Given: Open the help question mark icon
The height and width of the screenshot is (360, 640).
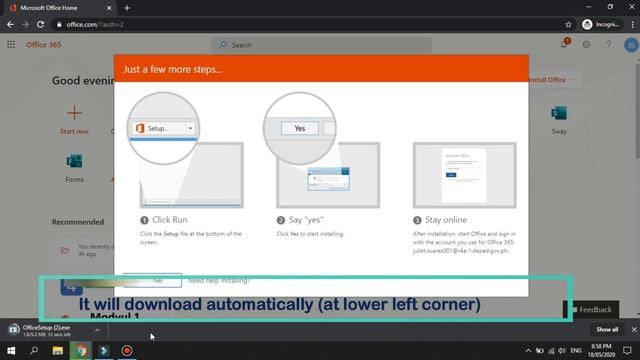Looking at the screenshot, I should (x=609, y=44).
